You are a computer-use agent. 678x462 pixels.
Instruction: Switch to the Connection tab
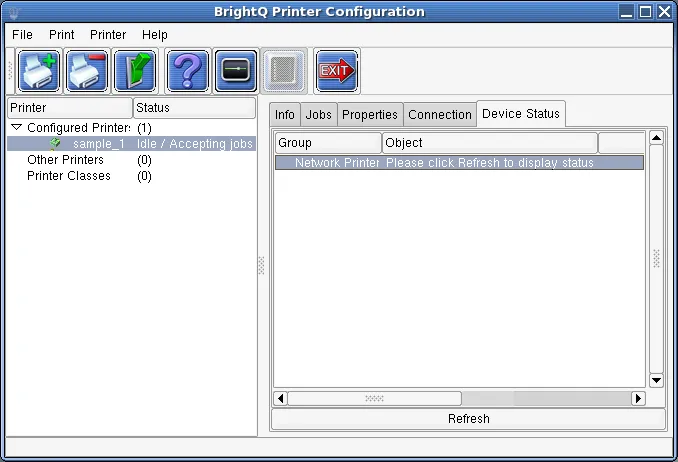click(x=440, y=115)
